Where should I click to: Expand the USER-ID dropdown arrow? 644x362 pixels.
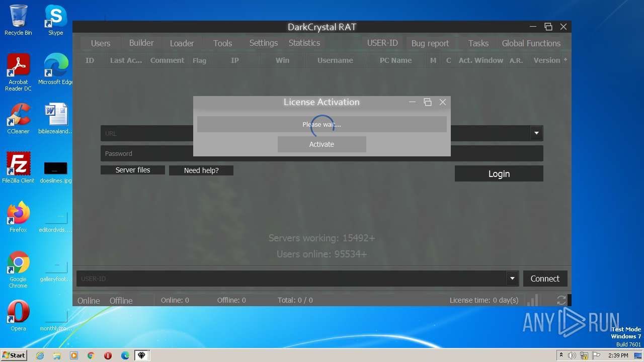pyautogui.click(x=512, y=279)
